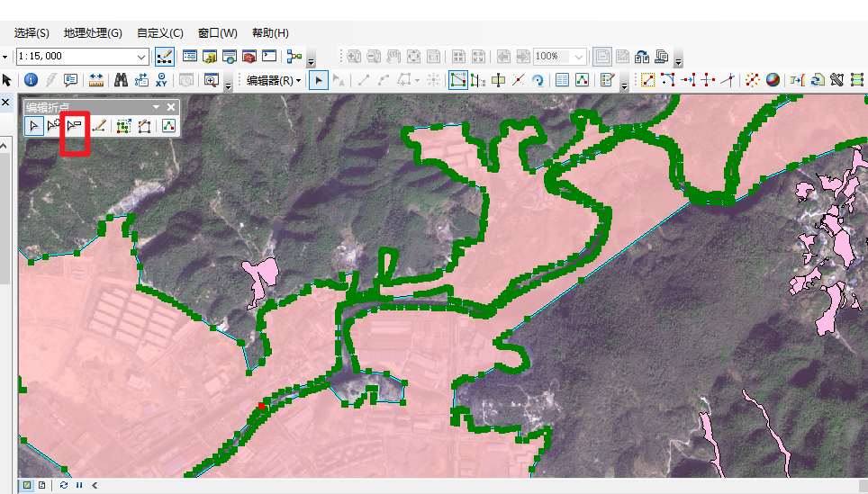Activate the HTML Popup tool
The width and height of the screenshot is (868, 494).
click(70, 80)
